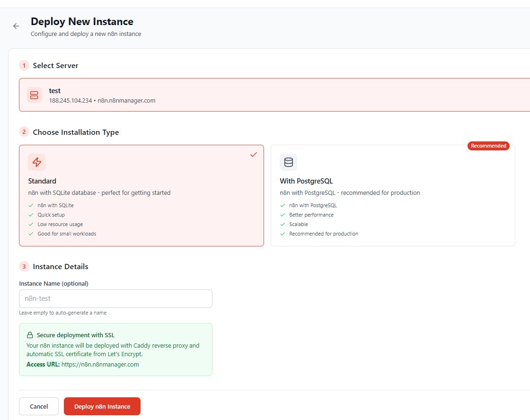Click the 'n8n with SQLite' feature line
The height and width of the screenshot is (420, 530).
[x=55, y=205]
